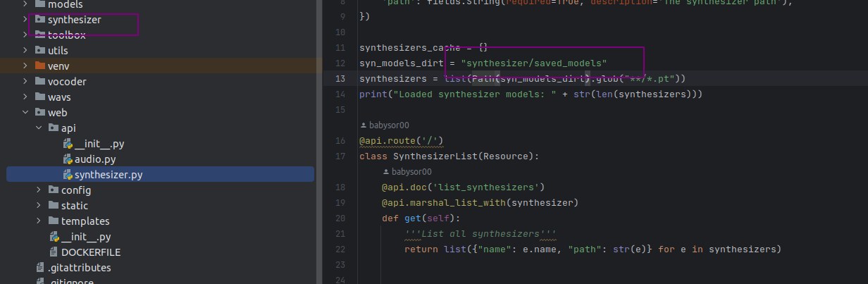Click the def get(self) method line
The height and width of the screenshot is (284, 868).
421,218
